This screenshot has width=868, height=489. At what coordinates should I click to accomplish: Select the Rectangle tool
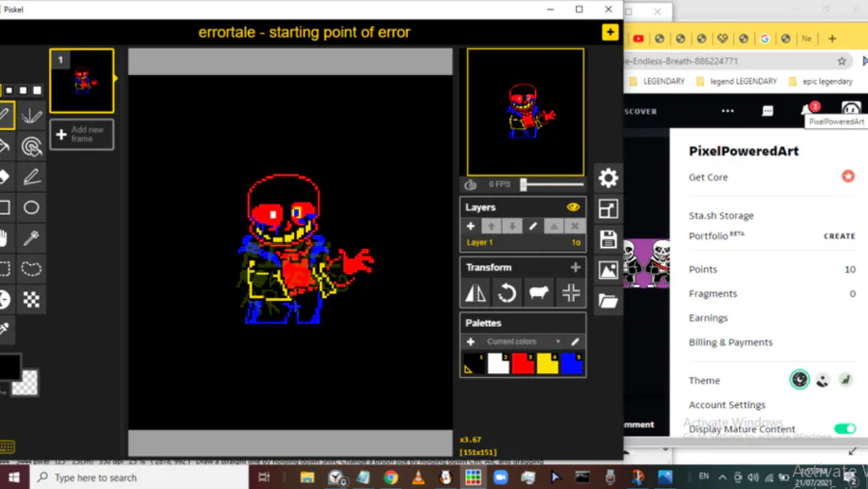[6, 207]
